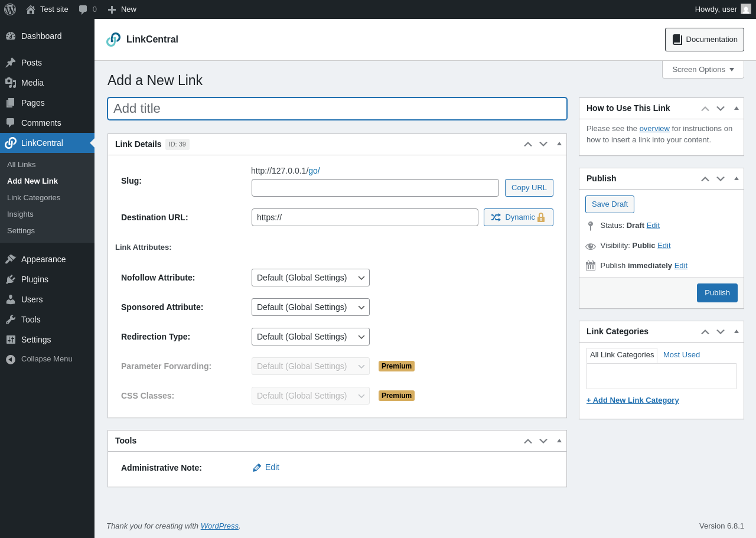Open user avatar next to Howdy, user
Screen dimensions: 756x538
(x=746, y=9)
